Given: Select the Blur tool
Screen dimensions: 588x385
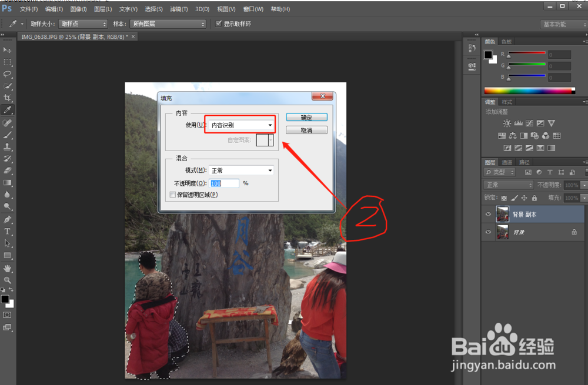Looking at the screenshot, I should point(7,195).
